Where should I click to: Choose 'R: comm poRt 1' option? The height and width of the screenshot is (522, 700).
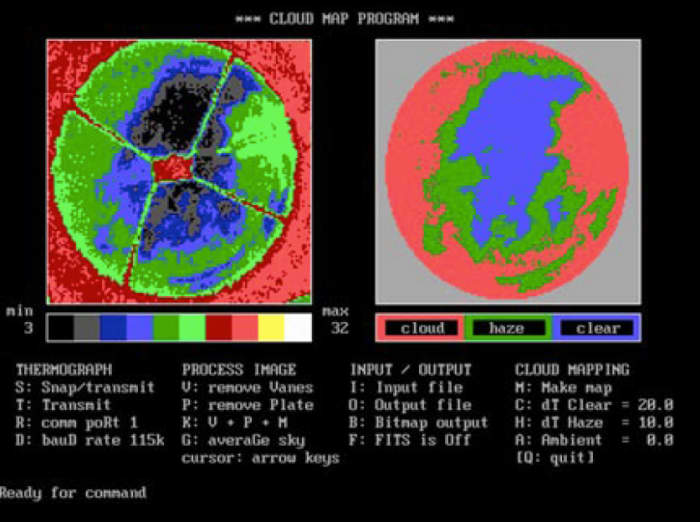point(76,422)
